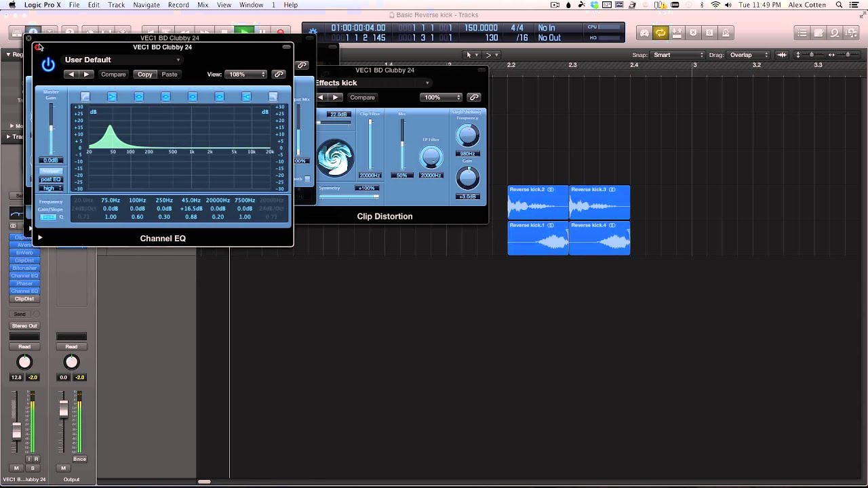Click the Solo button in control bar
This screenshot has width=868, height=488.
point(709,33)
